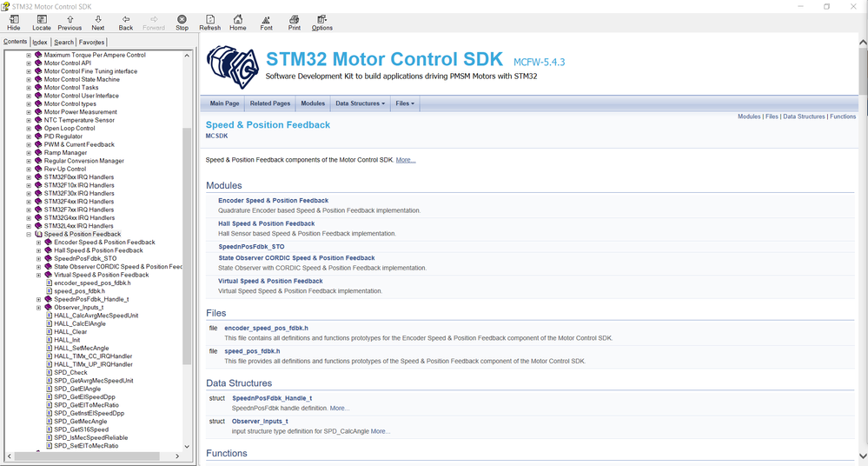Click the Locate toolbar icon
Image resolution: width=868 pixels, height=466 pixels.
click(x=42, y=23)
